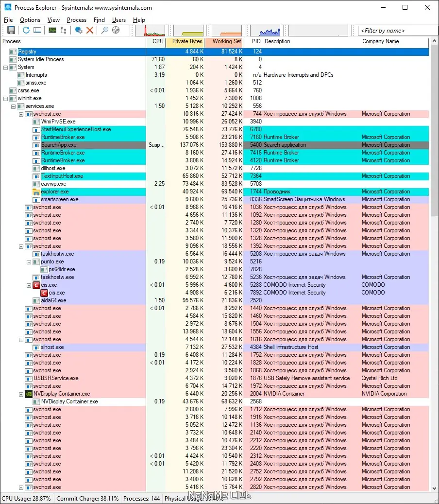Viewport: 439px width, 504px height.
Task: Open the File menu
Action: coord(8,20)
